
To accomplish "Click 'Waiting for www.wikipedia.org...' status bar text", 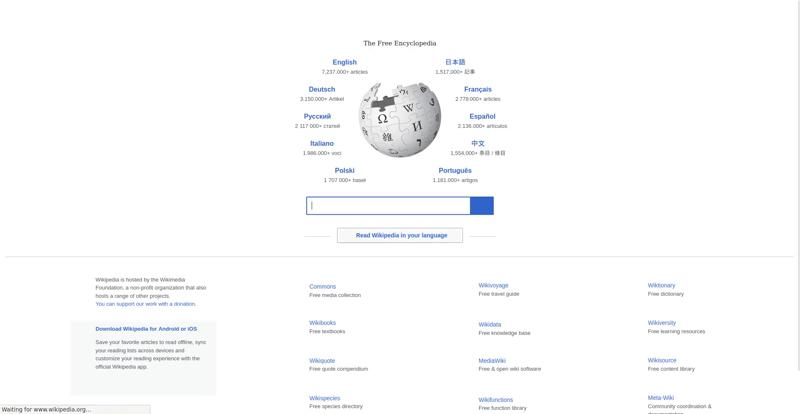I will coord(46,409).
